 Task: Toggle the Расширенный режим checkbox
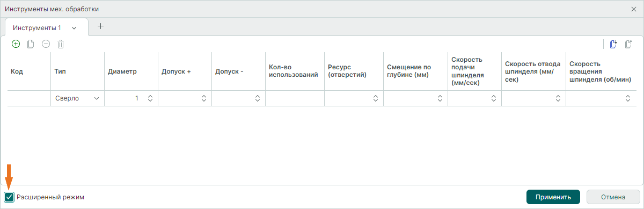point(9,197)
